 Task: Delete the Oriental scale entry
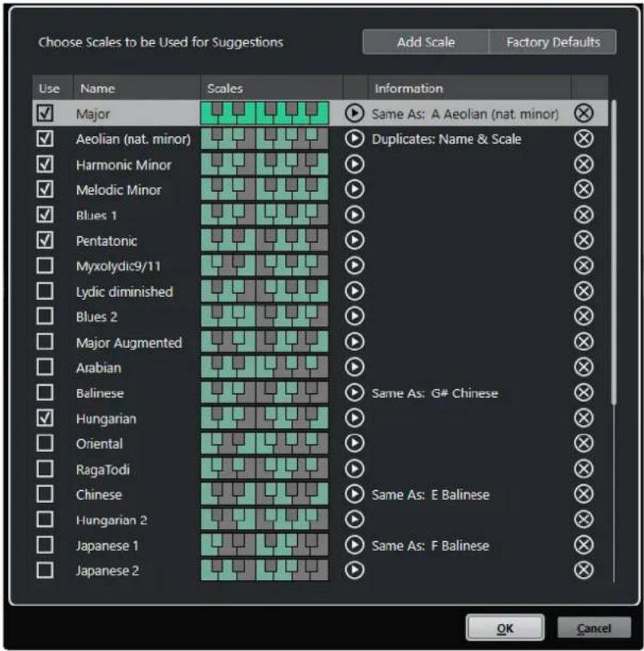tap(584, 443)
